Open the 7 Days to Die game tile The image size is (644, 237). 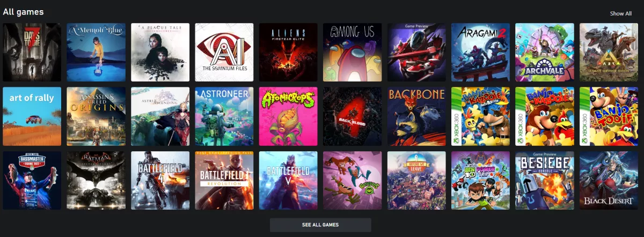32,52
